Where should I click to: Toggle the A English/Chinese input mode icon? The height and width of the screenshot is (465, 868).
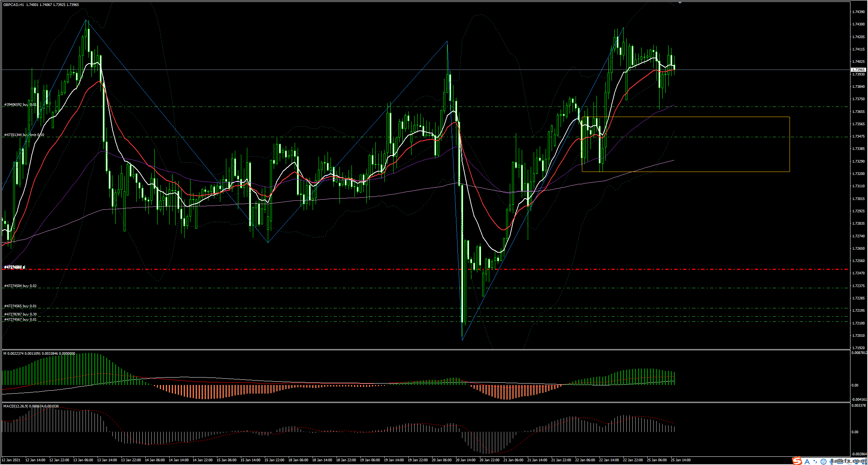pos(807,462)
